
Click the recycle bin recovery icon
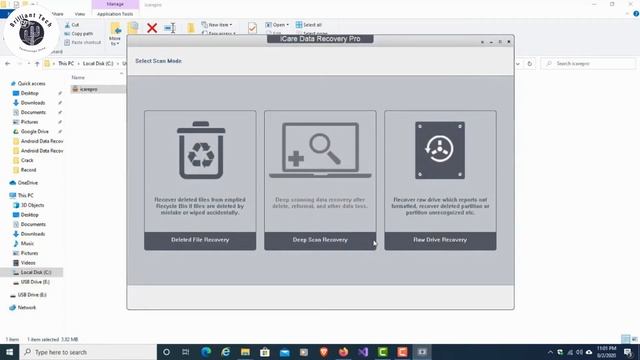tap(201, 150)
